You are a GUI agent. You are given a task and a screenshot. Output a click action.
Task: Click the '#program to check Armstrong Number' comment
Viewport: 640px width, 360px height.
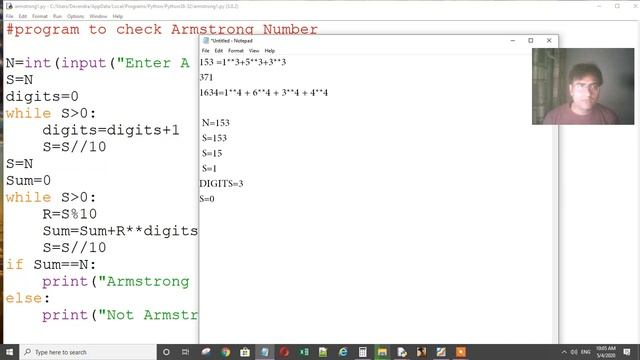click(x=162, y=29)
